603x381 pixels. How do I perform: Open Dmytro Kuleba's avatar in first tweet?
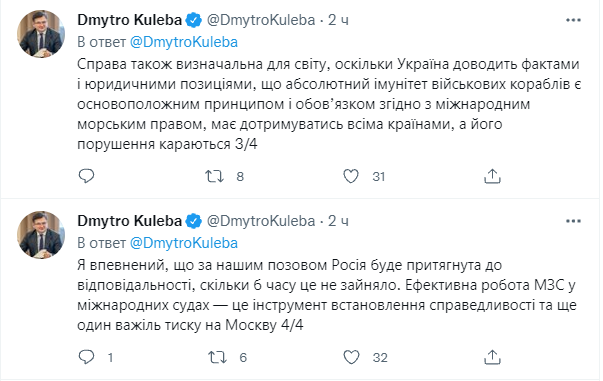(41, 34)
